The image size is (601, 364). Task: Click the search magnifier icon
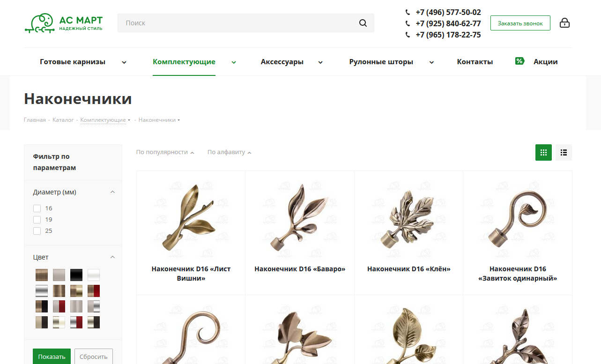363,23
